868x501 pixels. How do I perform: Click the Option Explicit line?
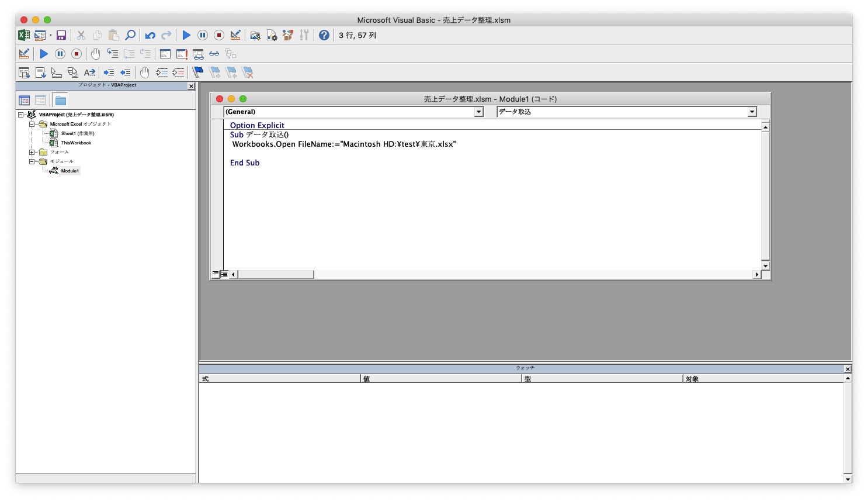[257, 125]
